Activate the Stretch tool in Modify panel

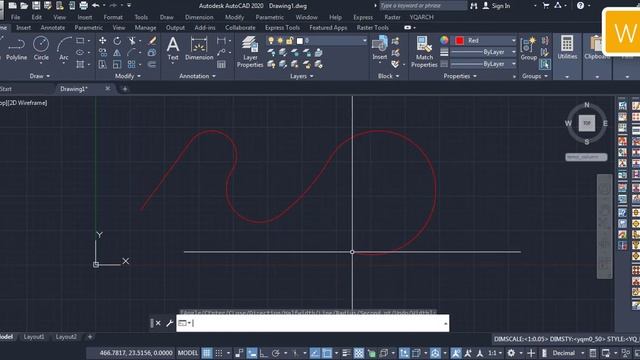(x=102, y=64)
